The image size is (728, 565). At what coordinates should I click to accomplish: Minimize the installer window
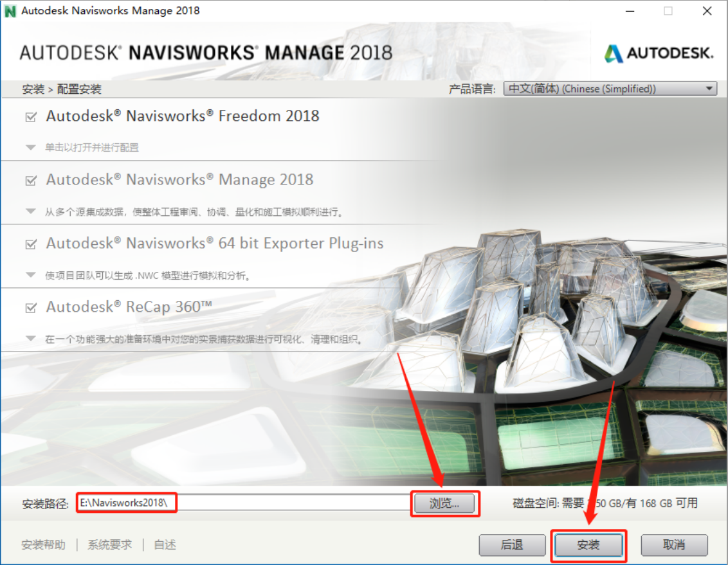[628, 11]
